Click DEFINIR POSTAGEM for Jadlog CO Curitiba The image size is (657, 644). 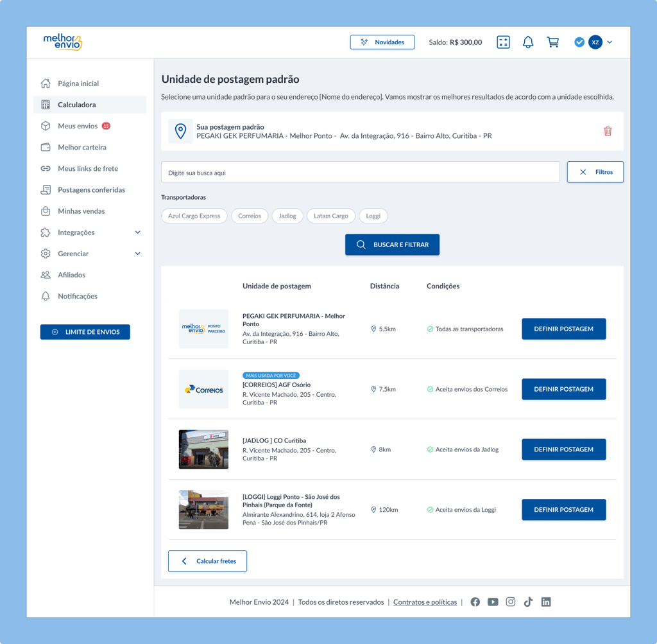tap(563, 449)
